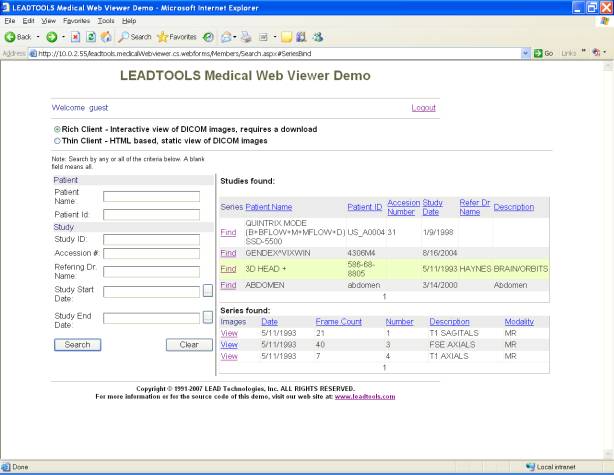Click the Accession # input field

click(151, 253)
